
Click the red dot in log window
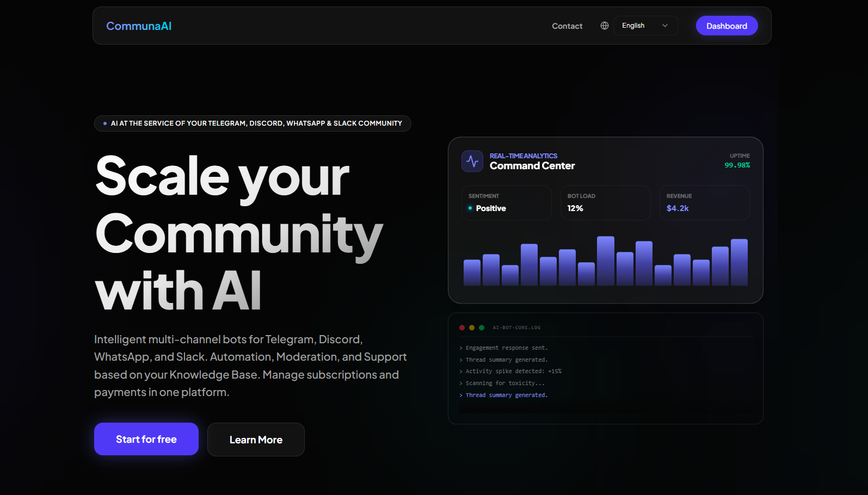pos(462,327)
